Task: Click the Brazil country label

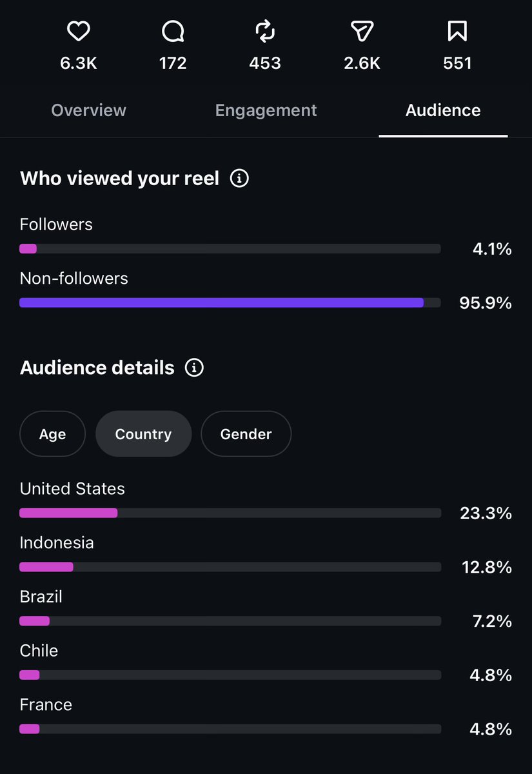Action: 41,597
